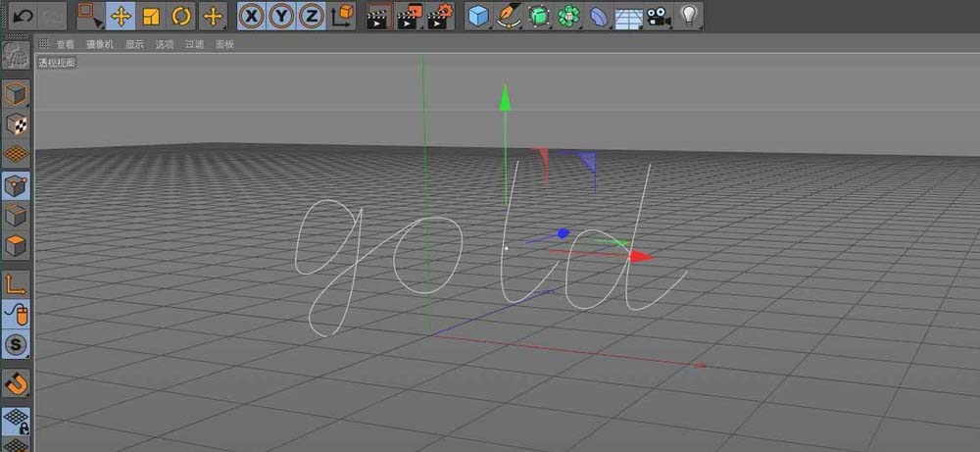
Task: Add a light object via lightbulb icon
Action: (x=691, y=16)
